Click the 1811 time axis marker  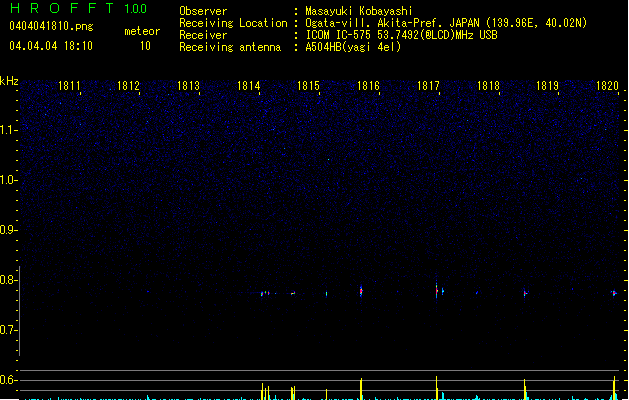(x=69, y=86)
